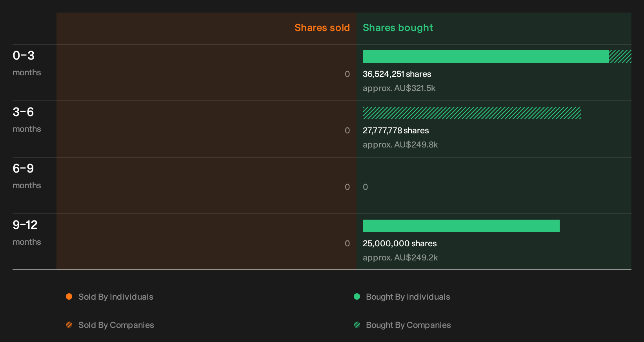Select the Bought By Individuals legend label
The width and height of the screenshot is (644, 342).
pos(408,297)
